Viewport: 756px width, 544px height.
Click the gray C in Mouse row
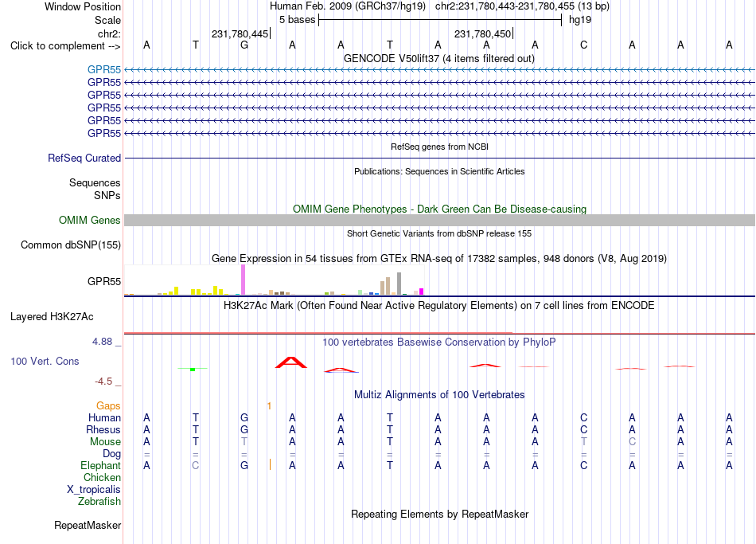coord(632,442)
